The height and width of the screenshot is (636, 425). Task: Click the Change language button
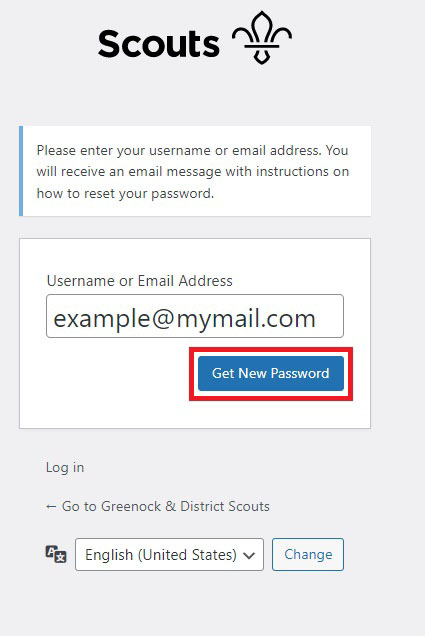[308, 554]
